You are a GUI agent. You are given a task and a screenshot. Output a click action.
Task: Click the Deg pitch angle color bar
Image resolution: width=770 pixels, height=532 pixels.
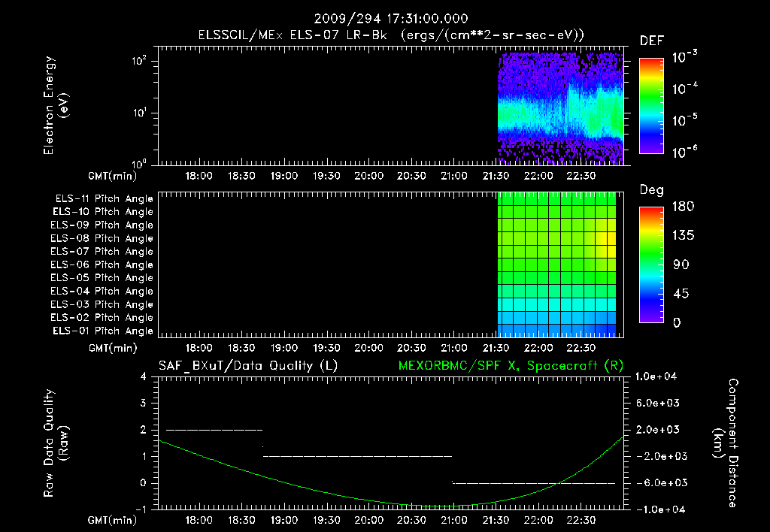652,265
